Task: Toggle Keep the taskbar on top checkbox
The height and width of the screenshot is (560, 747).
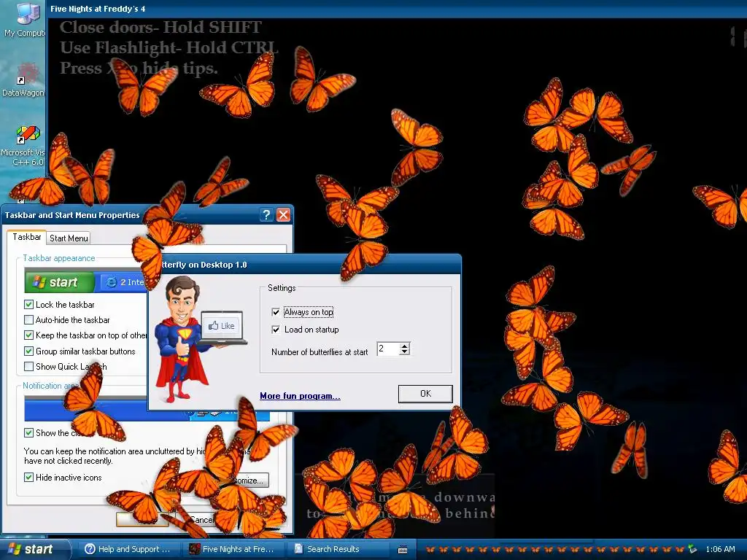Action: [28, 335]
